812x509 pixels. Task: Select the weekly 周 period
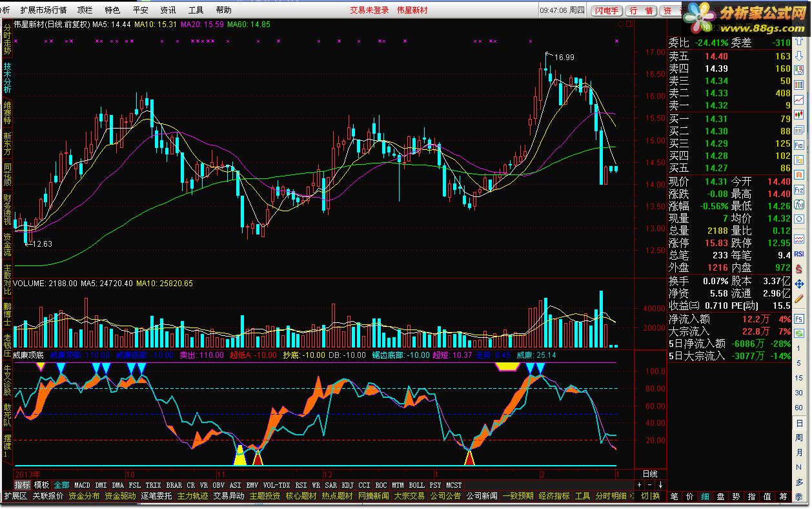pos(799,437)
